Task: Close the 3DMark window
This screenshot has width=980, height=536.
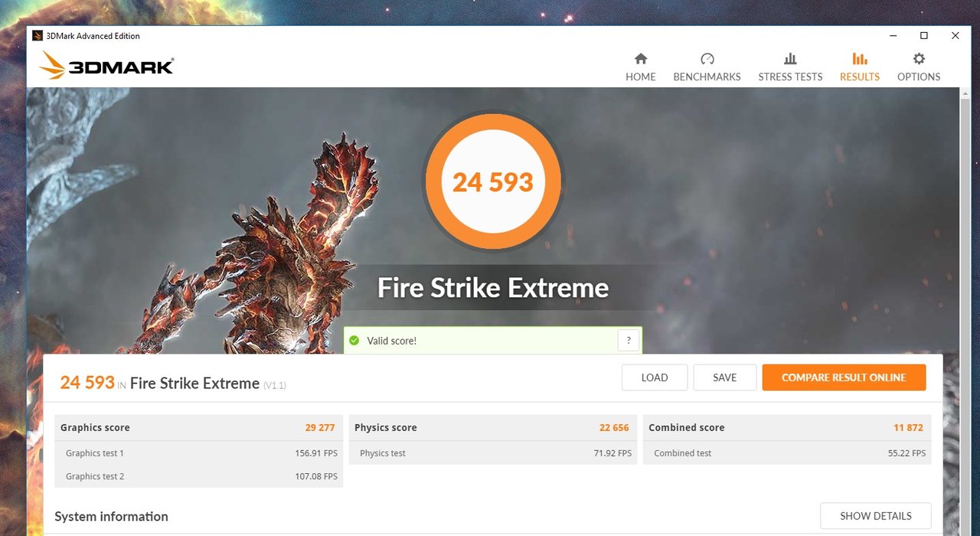Action: 955,36
